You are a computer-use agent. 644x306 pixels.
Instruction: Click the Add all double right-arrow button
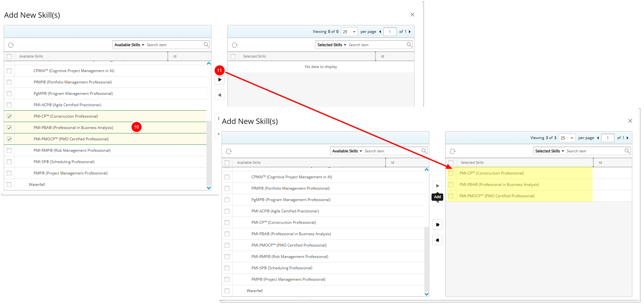click(437, 225)
